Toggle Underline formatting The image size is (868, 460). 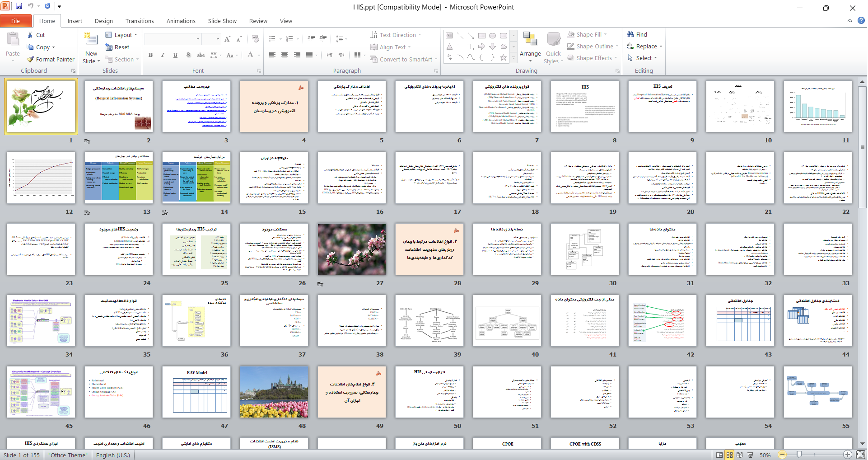175,55
